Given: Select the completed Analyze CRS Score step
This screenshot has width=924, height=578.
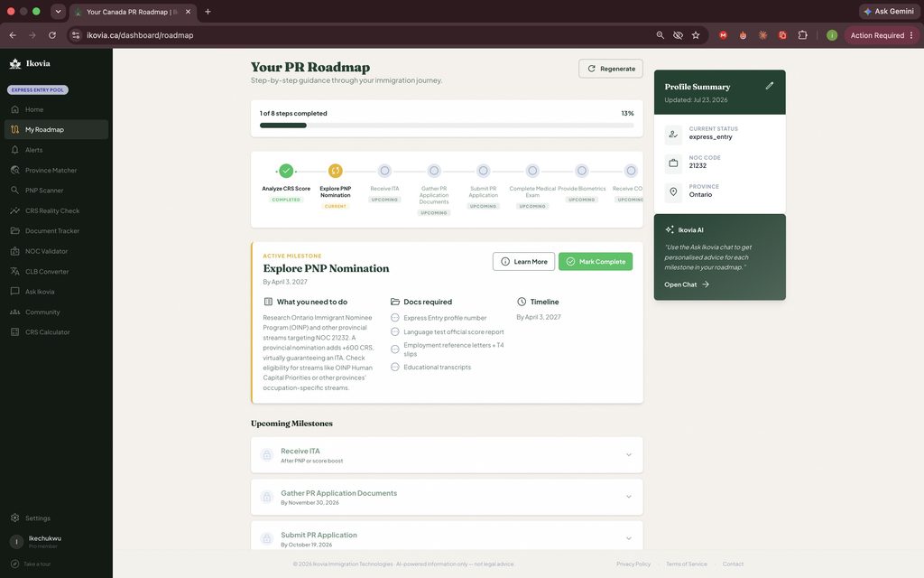Looking at the screenshot, I should pyautogui.click(x=286, y=171).
